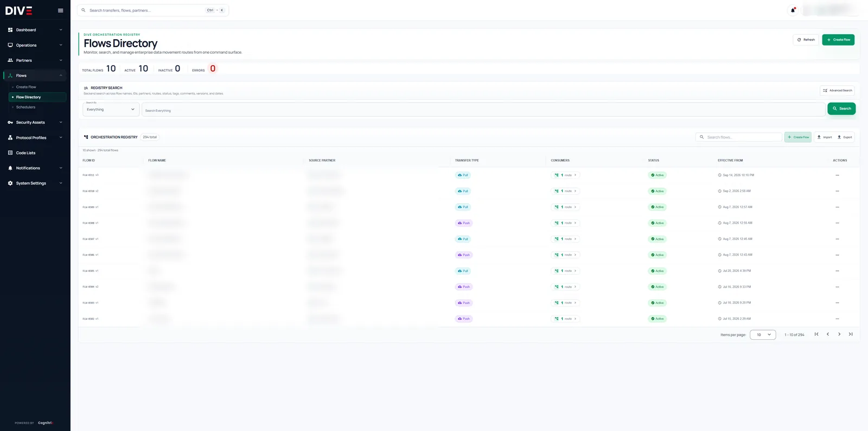868x431 pixels.
Task: Go to the next page of flows
Action: [x=839, y=334]
